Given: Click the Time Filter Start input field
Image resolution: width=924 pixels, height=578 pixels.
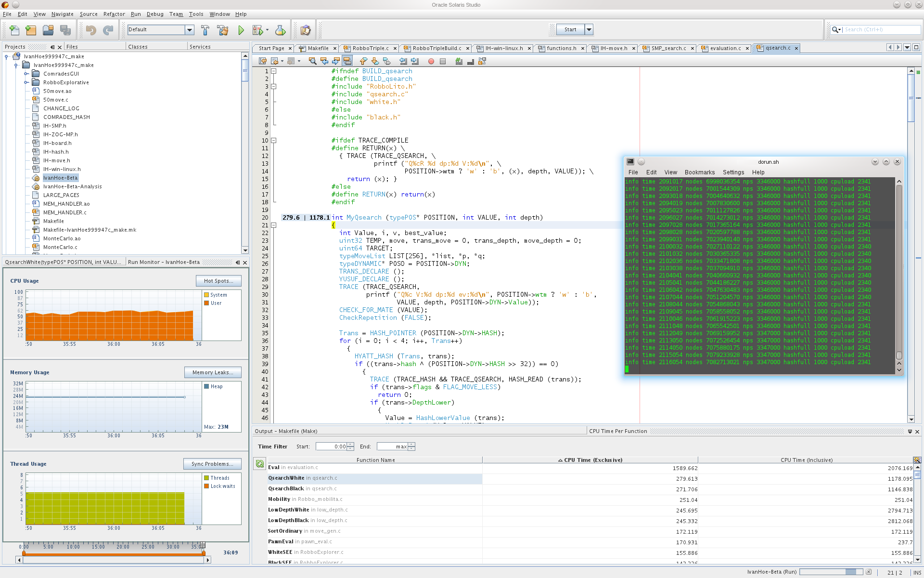Looking at the screenshot, I should pyautogui.click(x=331, y=447).
